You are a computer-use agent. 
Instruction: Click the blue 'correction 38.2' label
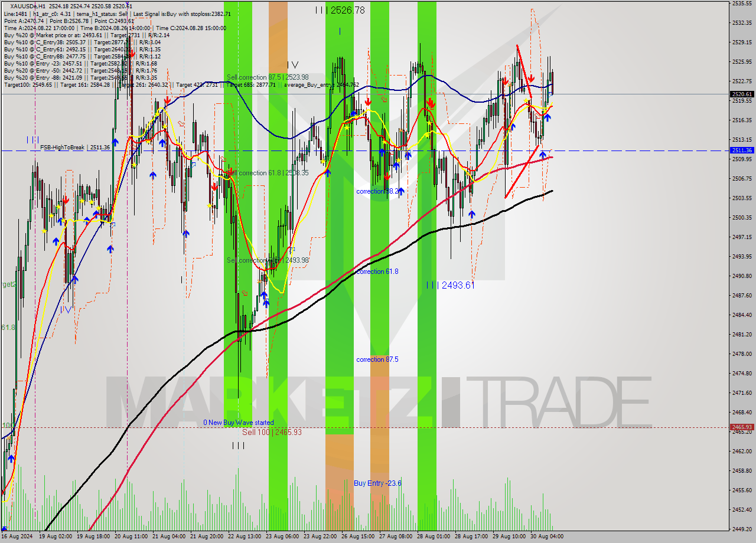pos(377,191)
